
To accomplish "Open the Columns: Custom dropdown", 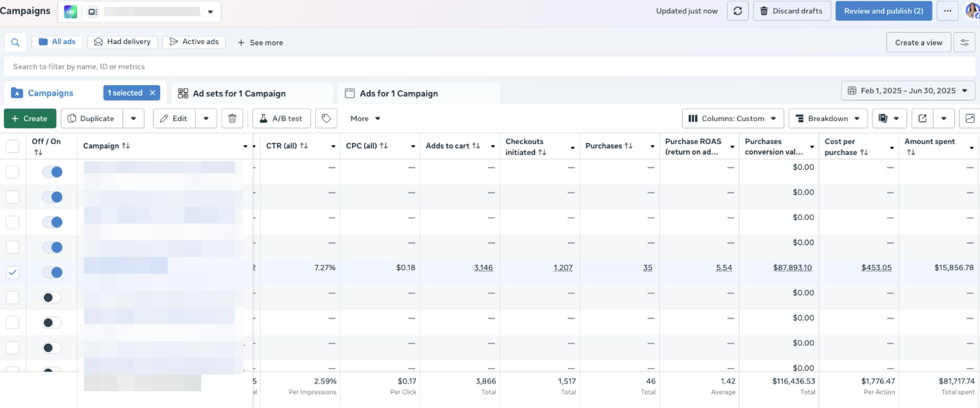I will click(x=732, y=118).
